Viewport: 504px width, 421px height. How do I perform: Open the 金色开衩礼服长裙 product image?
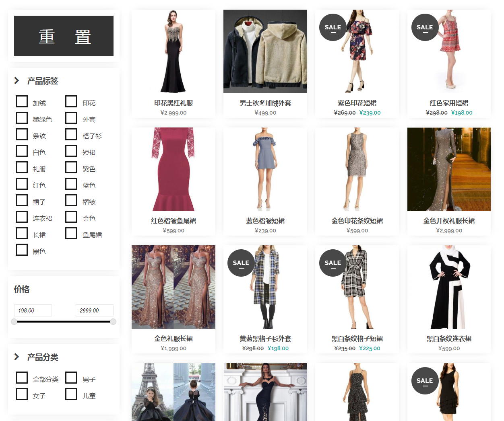(449, 169)
